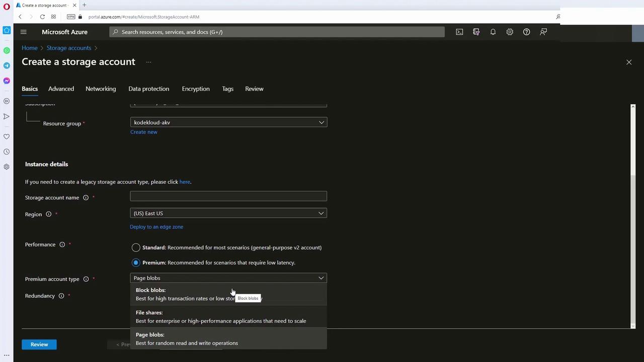Open Messenger in the Opera sidebar

7,80
